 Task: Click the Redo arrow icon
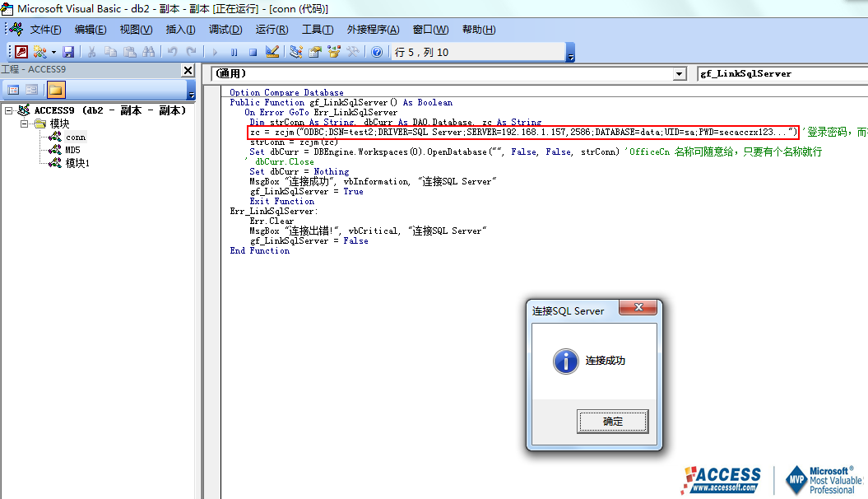[191, 52]
